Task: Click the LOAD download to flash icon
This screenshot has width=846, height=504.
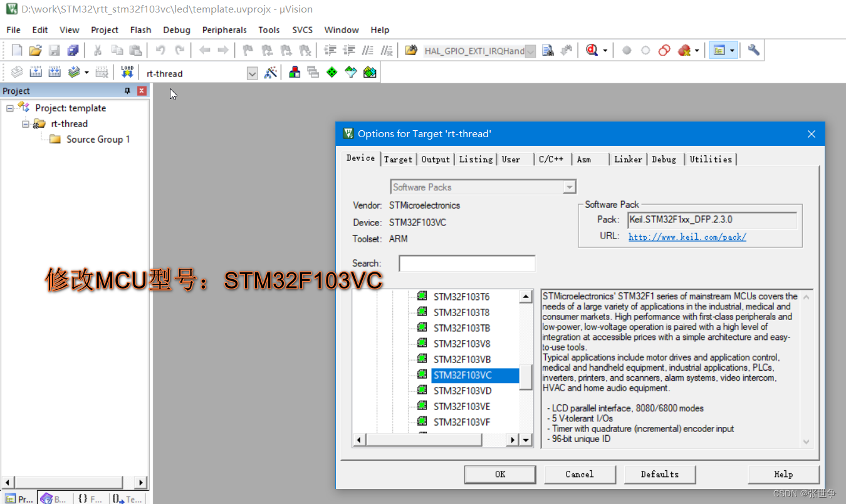Action: [127, 73]
